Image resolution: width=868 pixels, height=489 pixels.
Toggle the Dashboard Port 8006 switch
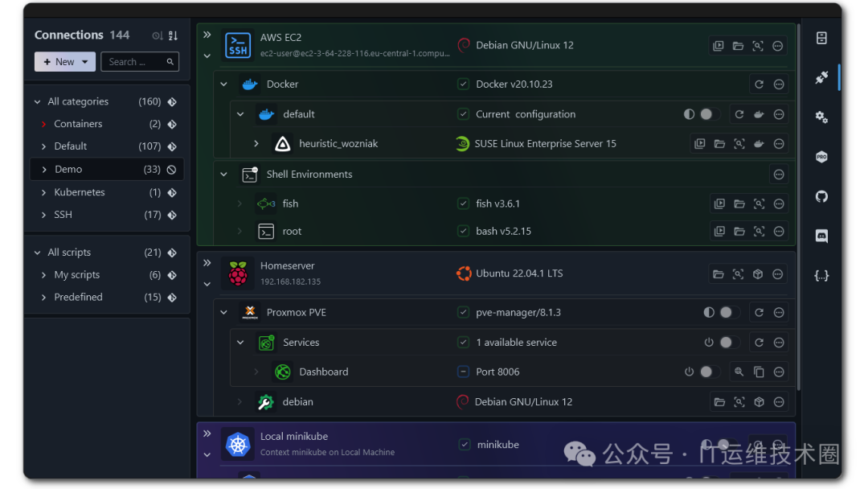[x=709, y=372]
